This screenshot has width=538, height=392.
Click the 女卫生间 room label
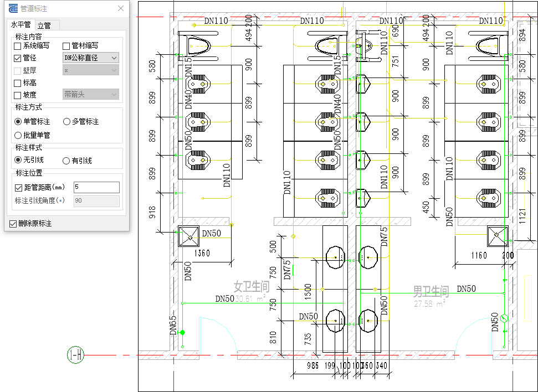252,287
